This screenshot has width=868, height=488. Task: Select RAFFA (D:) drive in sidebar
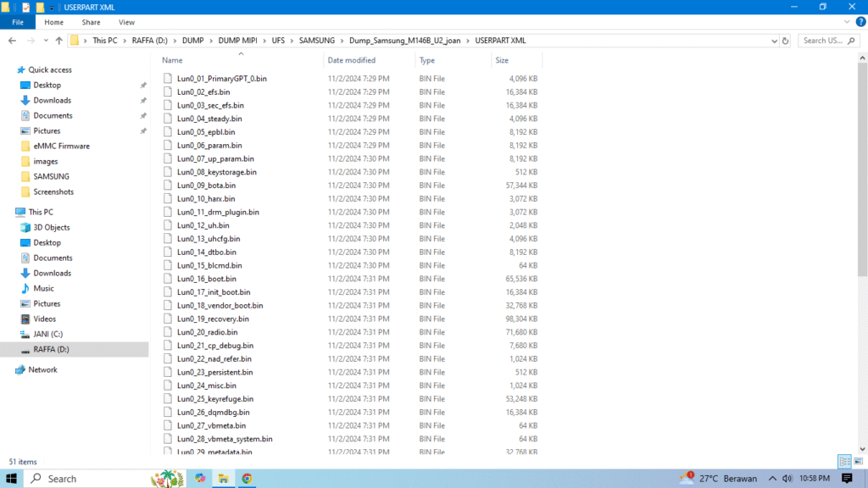51,350
